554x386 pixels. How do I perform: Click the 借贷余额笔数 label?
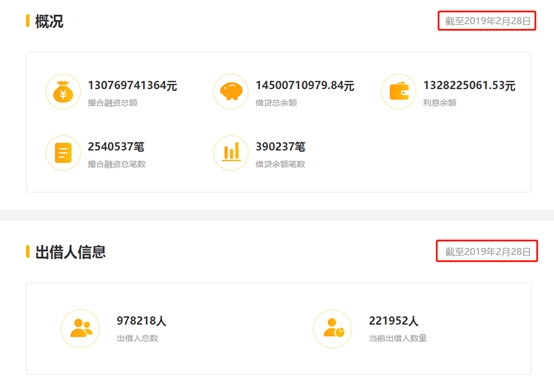pos(280,164)
